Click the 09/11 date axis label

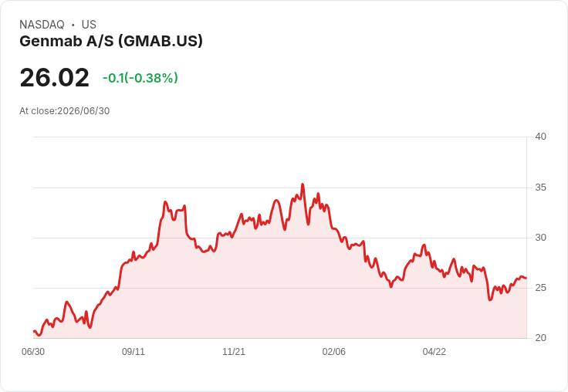tap(134, 351)
